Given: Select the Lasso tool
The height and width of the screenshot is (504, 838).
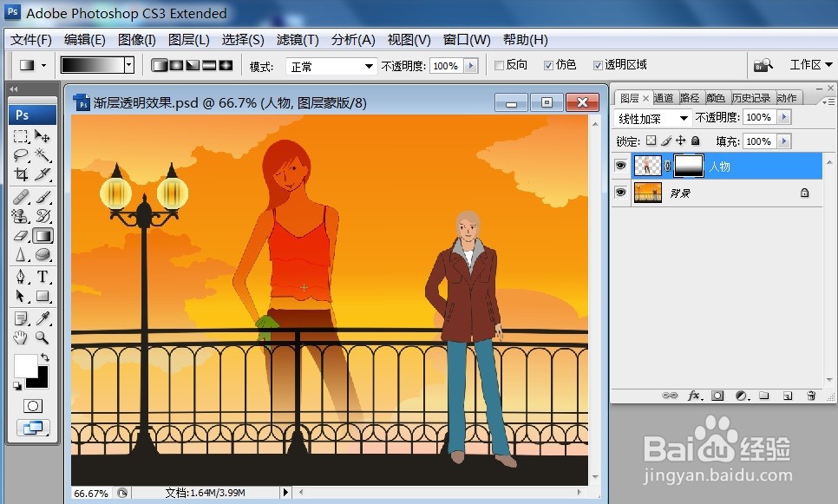Looking at the screenshot, I should coord(21,155).
